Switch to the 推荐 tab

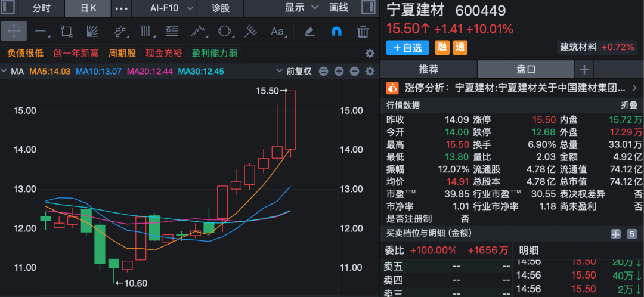pyautogui.click(x=428, y=69)
